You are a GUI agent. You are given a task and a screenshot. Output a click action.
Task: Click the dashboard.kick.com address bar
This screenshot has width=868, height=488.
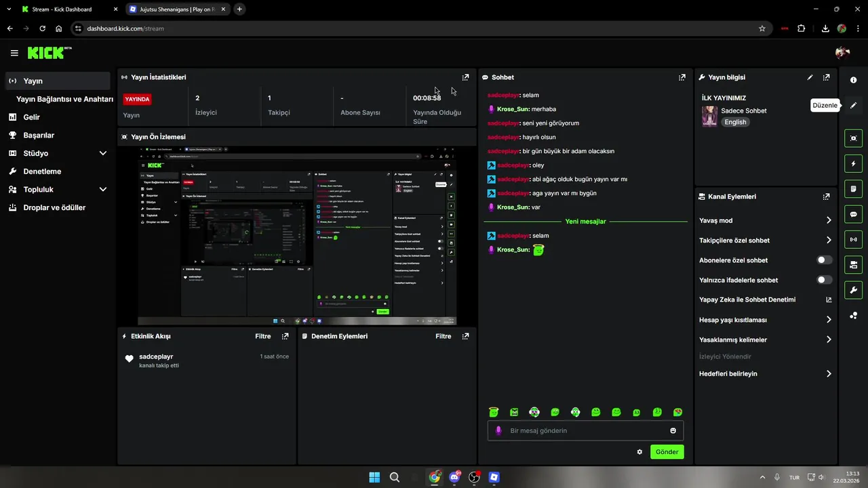click(420, 28)
